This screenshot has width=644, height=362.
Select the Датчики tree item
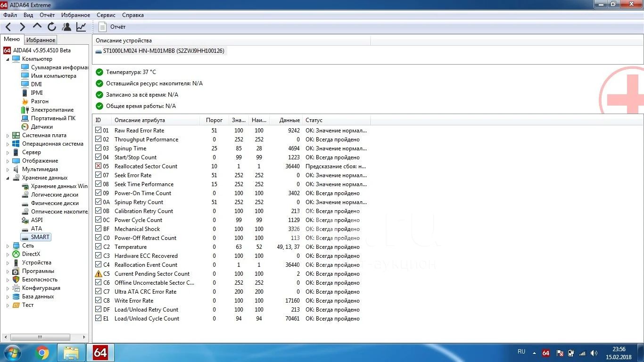click(41, 127)
